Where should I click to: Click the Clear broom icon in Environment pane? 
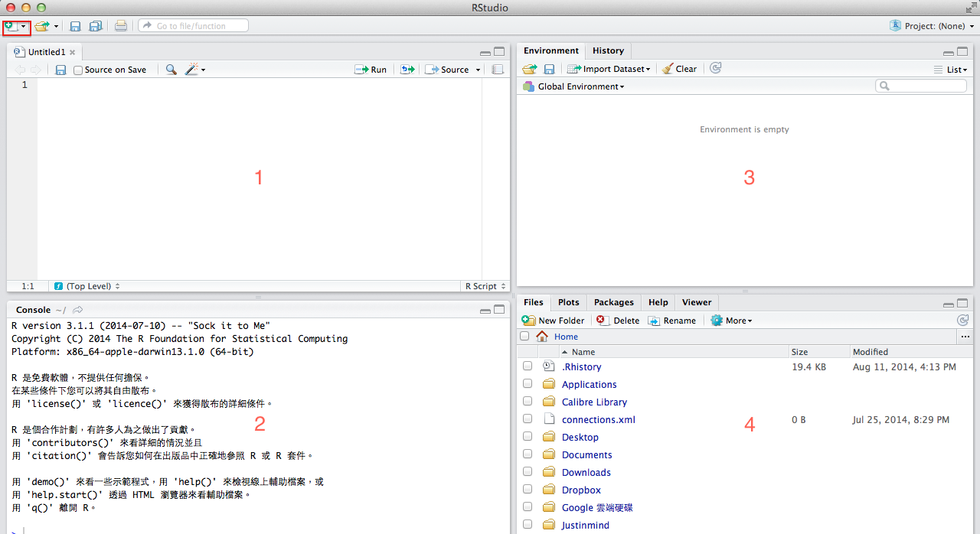coord(668,69)
